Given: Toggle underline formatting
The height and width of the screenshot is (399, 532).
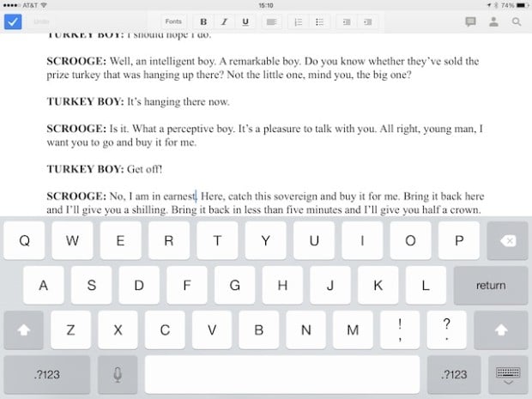Looking at the screenshot, I should tap(245, 21).
